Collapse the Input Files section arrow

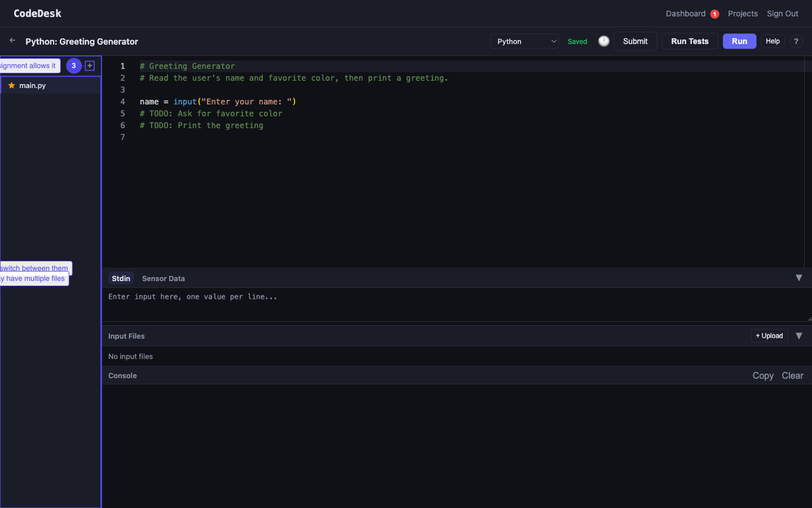point(798,336)
